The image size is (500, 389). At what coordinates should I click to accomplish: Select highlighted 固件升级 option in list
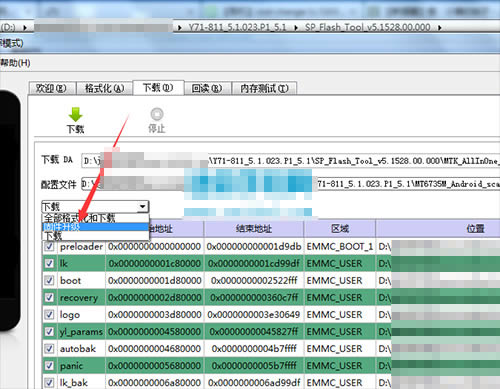(x=95, y=227)
